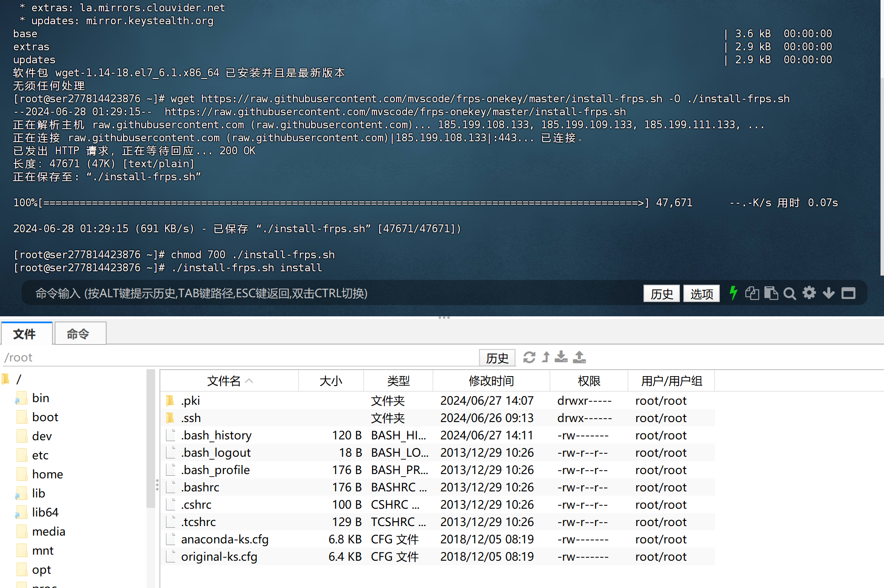Toggle the green network speed indicator
884x588 pixels.
pyautogui.click(x=734, y=293)
